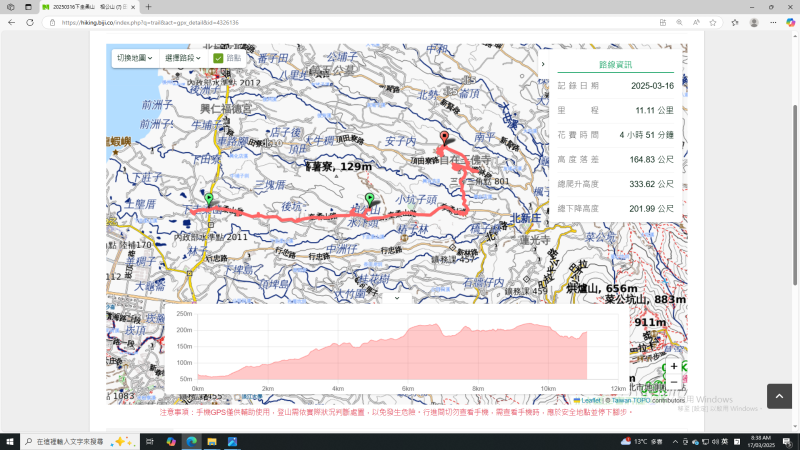Click the browser address bar

pyautogui.click(x=300, y=21)
